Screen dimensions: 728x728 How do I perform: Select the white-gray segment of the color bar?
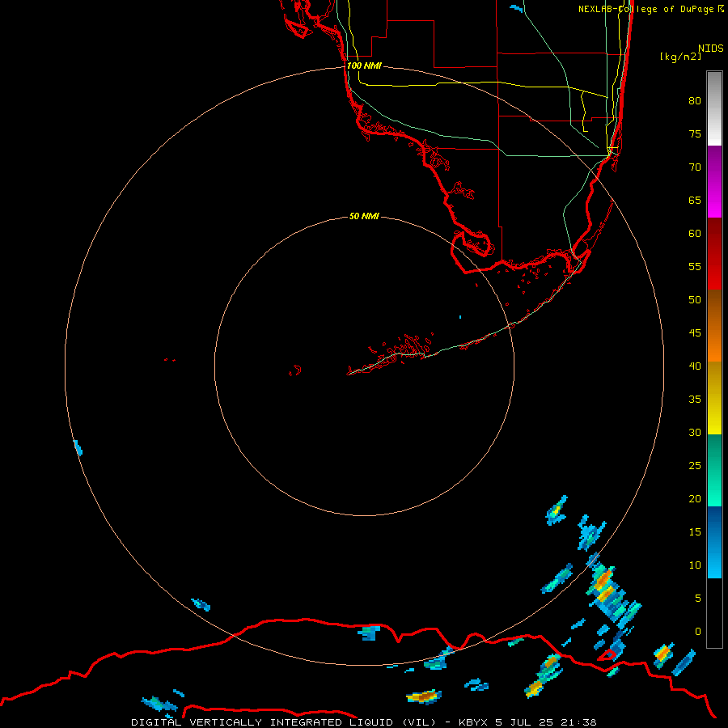(714, 108)
